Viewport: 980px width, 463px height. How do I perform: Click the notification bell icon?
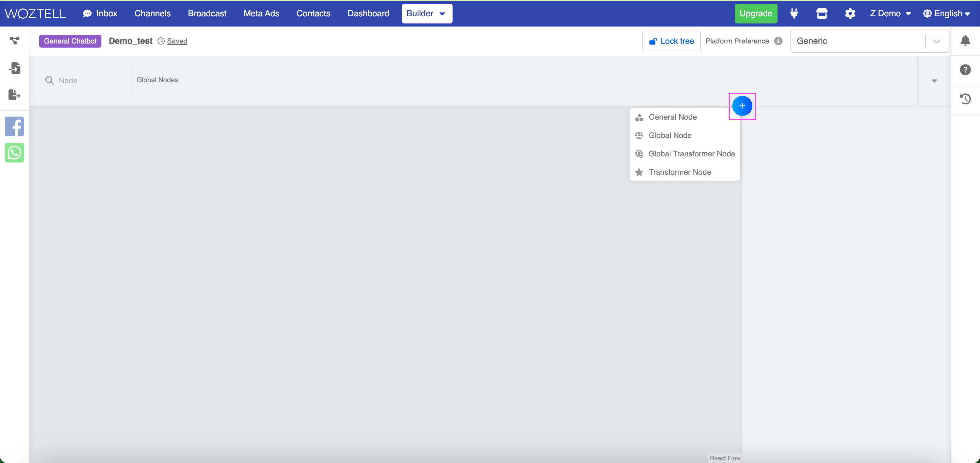click(965, 40)
